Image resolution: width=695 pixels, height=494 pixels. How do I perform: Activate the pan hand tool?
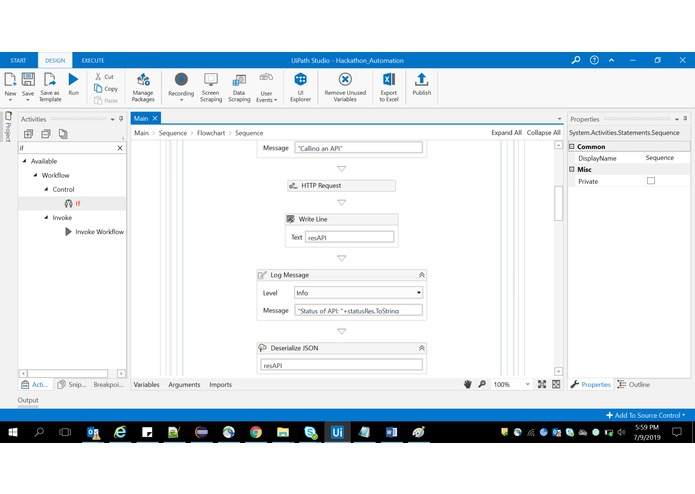click(x=468, y=384)
